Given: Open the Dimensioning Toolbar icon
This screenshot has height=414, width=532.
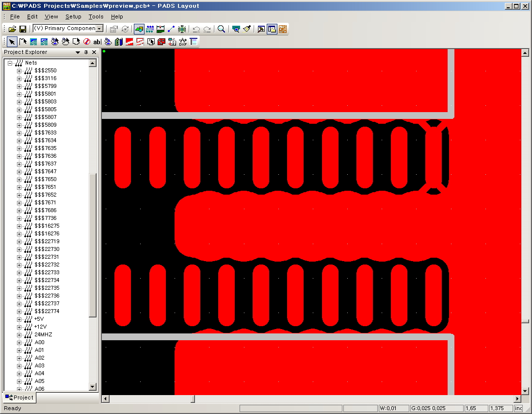Looking at the screenshot, I should [x=160, y=29].
